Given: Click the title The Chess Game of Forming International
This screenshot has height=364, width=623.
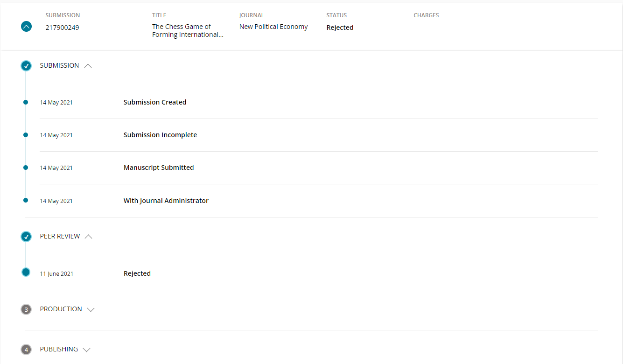Looking at the screenshot, I should pyautogui.click(x=188, y=30).
